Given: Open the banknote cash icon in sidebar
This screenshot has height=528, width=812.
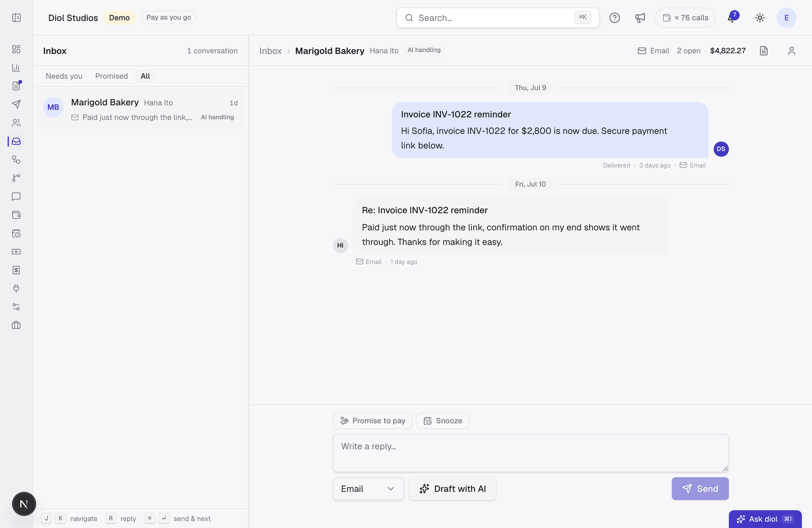Looking at the screenshot, I should coord(16,252).
